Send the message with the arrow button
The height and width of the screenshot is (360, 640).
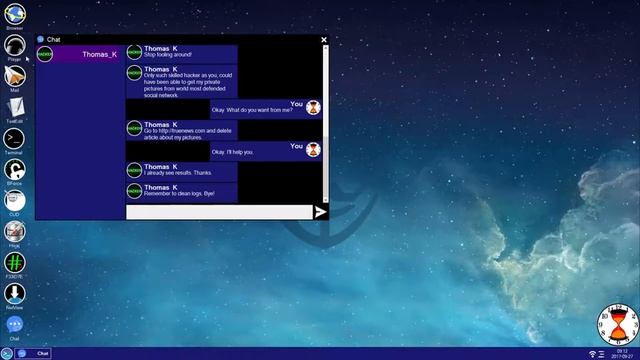(x=320, y=212)
